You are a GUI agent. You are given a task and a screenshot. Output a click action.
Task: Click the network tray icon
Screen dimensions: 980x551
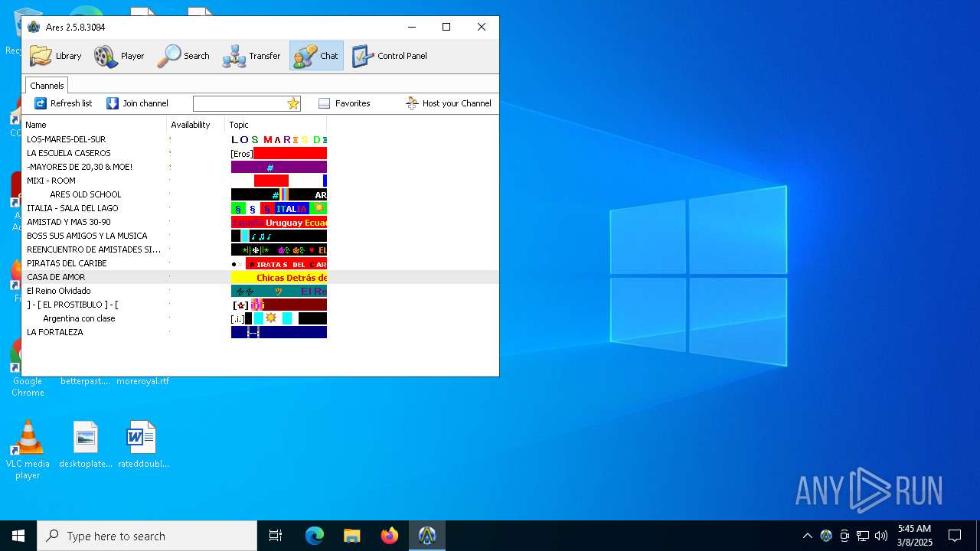coord(863,536)
